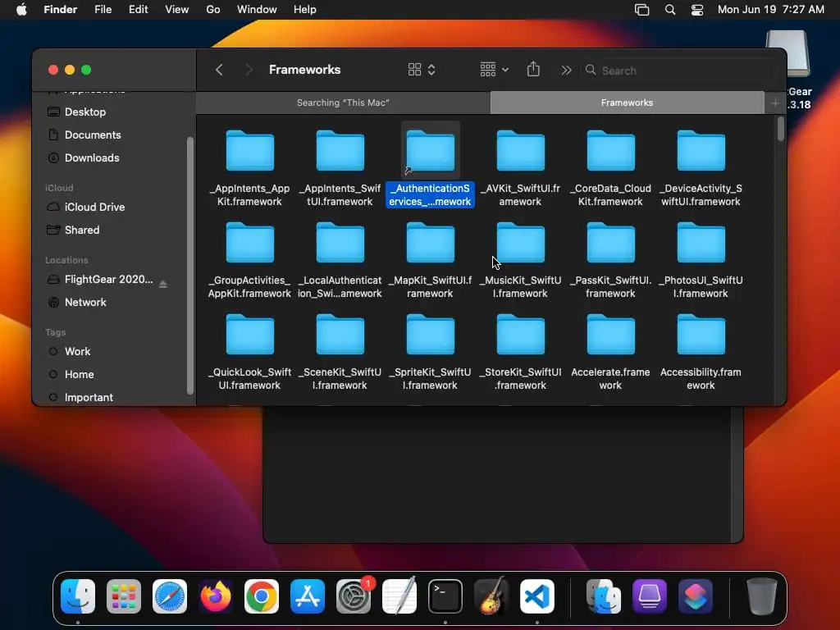
Task: Go back with the toolbar back arrow
Action: [x=219, y=70]
